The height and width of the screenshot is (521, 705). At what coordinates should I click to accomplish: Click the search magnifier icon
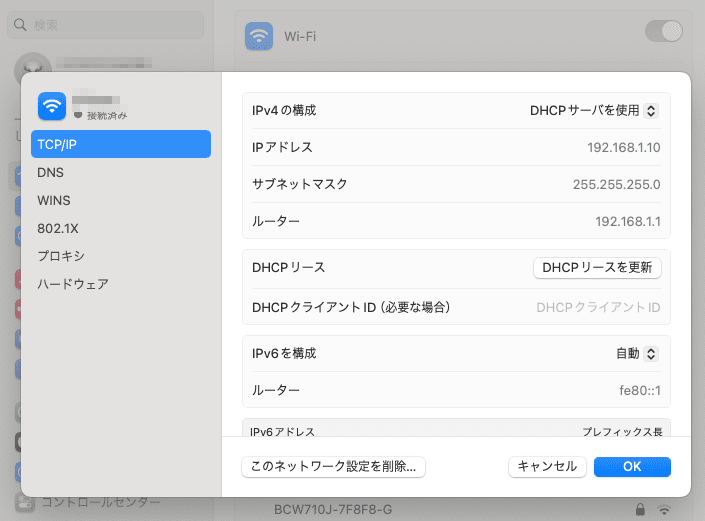pyautogui.click(x=20, y=25)
